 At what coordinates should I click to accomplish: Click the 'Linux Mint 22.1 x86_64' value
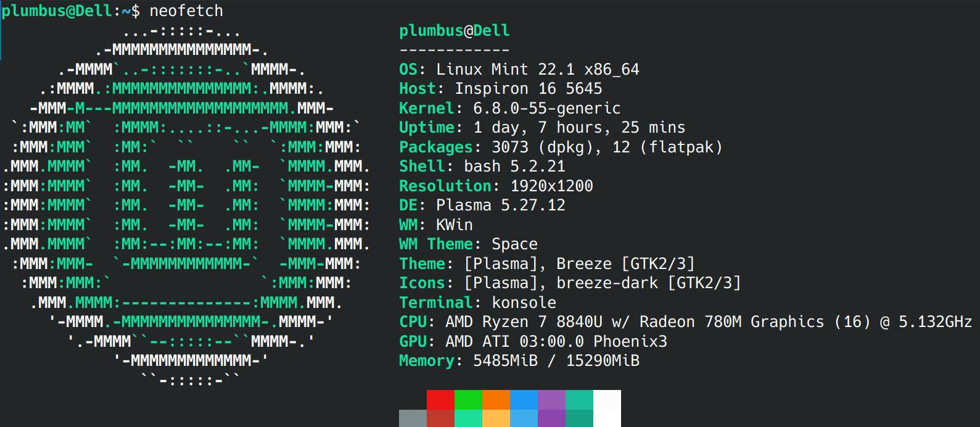(538, 69)
